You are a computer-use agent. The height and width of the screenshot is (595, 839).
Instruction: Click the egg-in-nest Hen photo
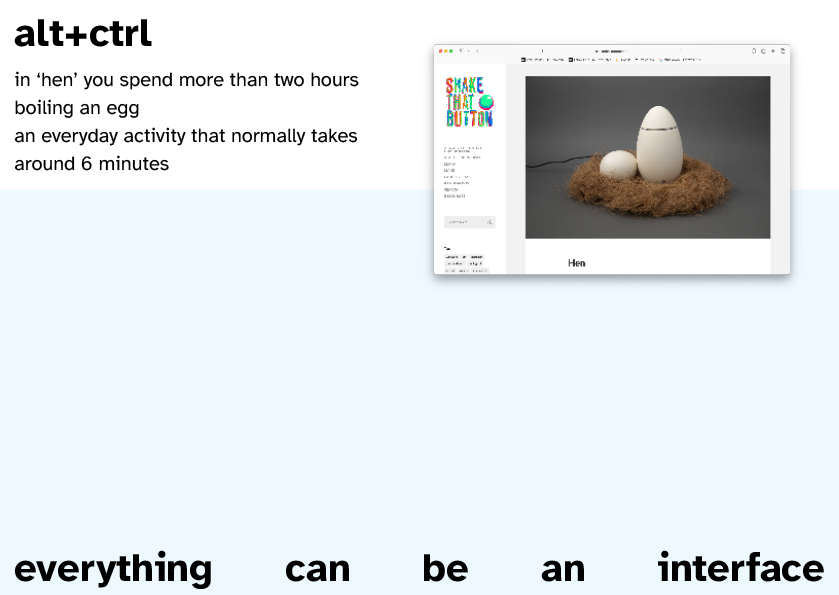pos(647,157)
